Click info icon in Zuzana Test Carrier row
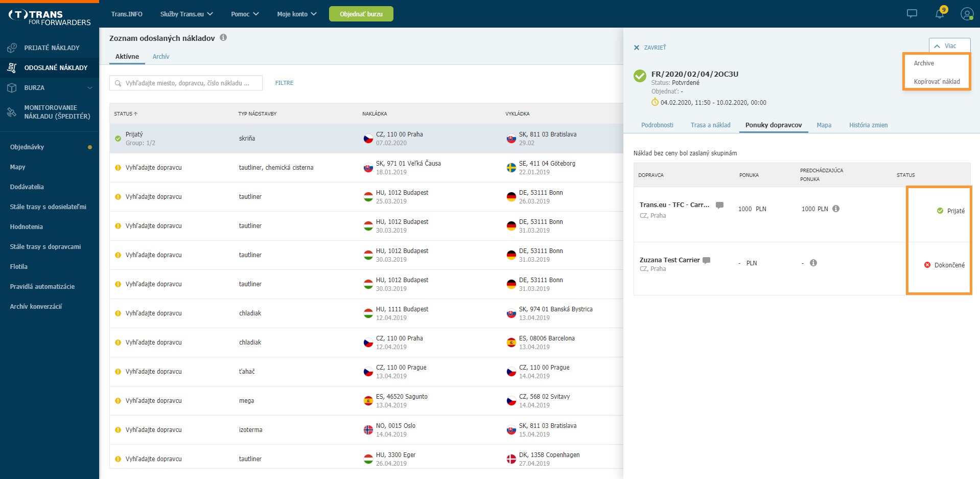 [813, 263]
